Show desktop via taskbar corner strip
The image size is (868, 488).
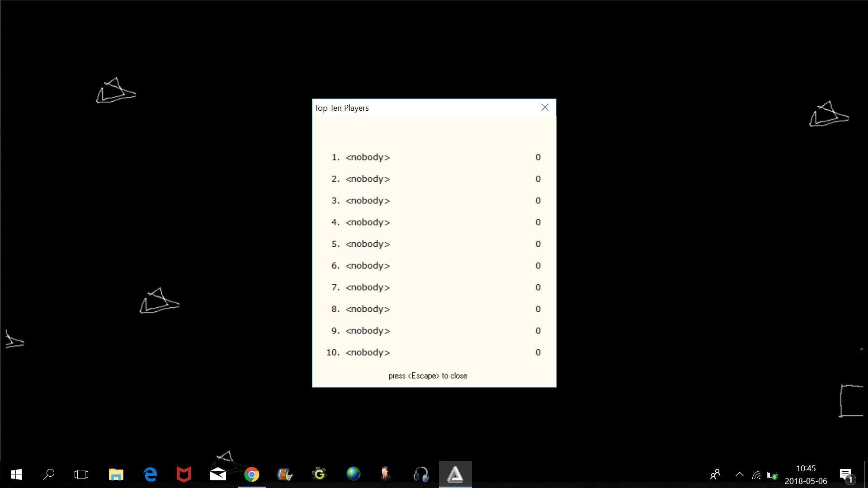[x=866, y=474]
